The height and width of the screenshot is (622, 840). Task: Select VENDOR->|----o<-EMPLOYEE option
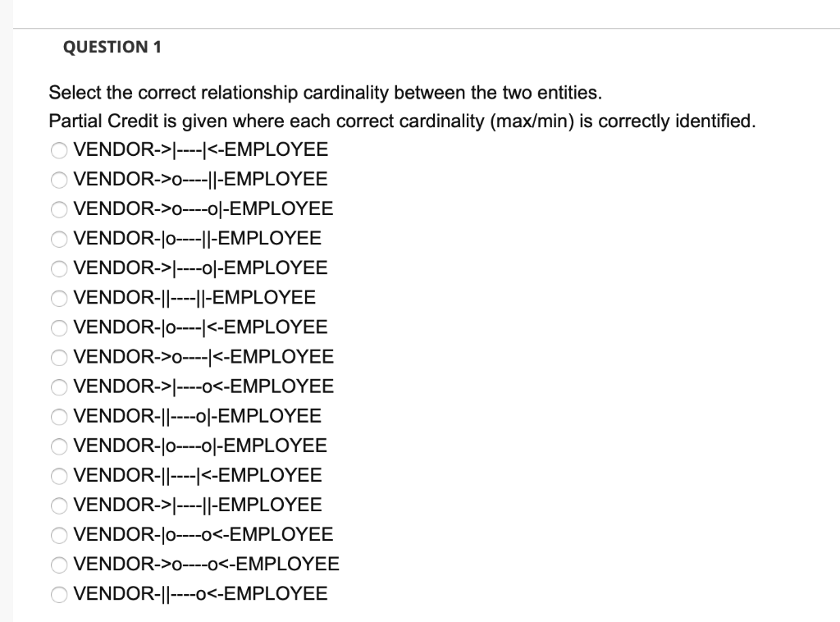[x=58, y=387]
